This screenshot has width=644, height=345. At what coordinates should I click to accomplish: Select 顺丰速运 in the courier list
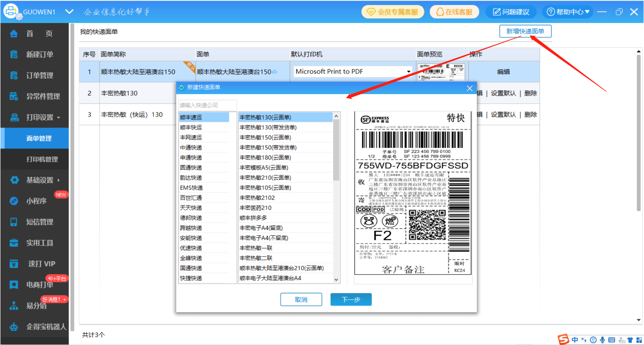(204, 117)
